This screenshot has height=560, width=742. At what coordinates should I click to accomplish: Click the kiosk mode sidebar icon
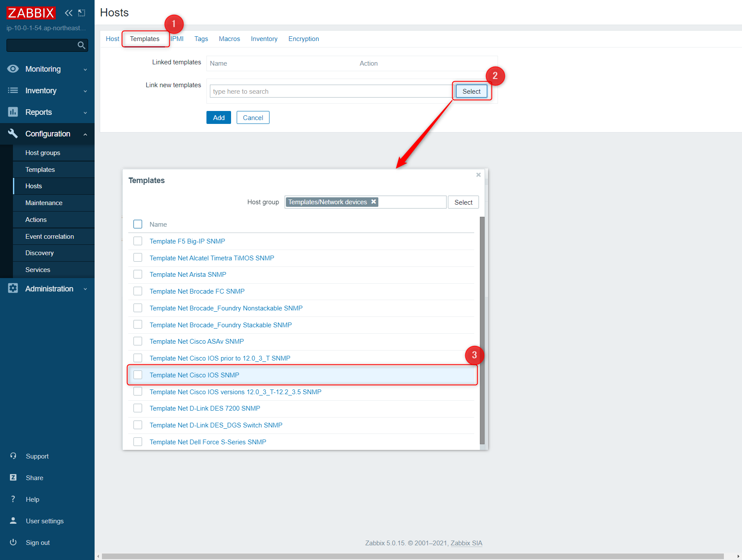[x=82, y=13]
